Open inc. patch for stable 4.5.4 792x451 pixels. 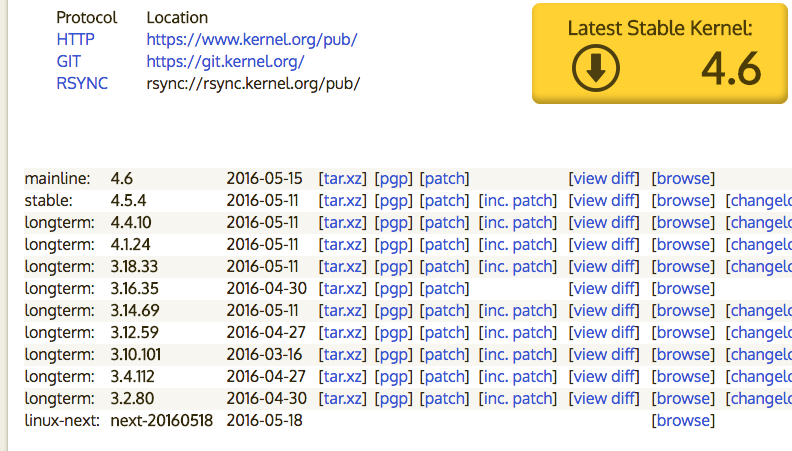518,201
